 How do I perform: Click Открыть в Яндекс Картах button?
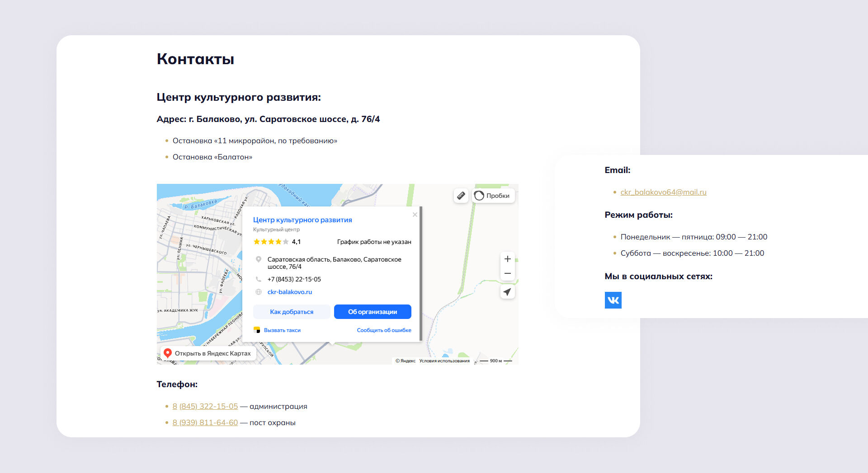click(208, 353)
